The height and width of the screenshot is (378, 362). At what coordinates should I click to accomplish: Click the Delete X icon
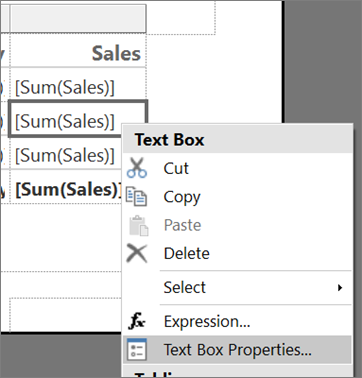137,253
